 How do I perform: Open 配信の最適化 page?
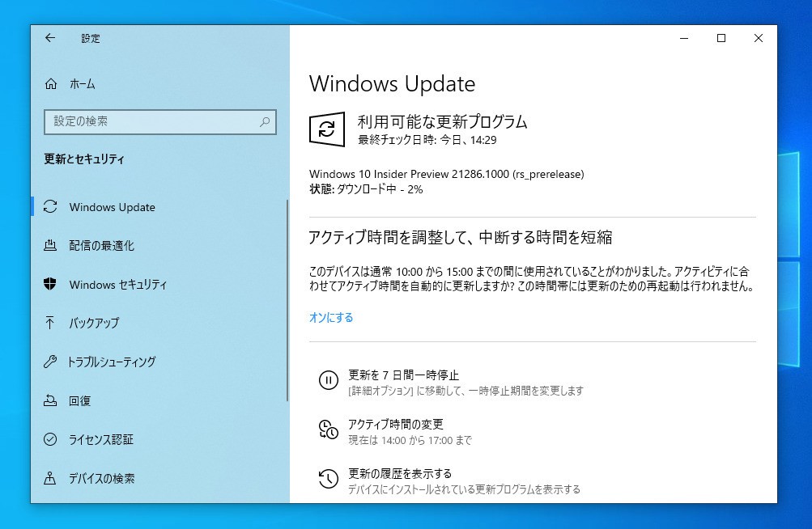coord(159,245)
